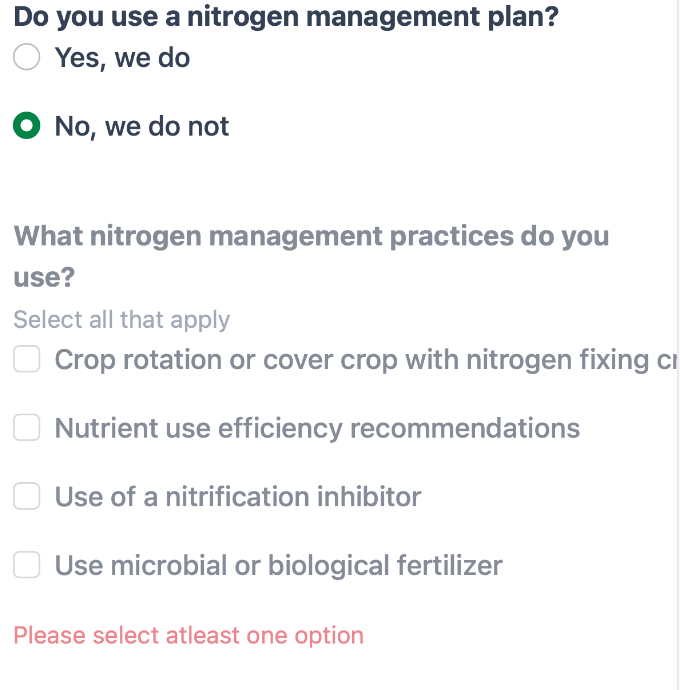The image size is (680, 690).
Task: Tick the nitrification inhibitor checkbox
Action: coord(27,497)
